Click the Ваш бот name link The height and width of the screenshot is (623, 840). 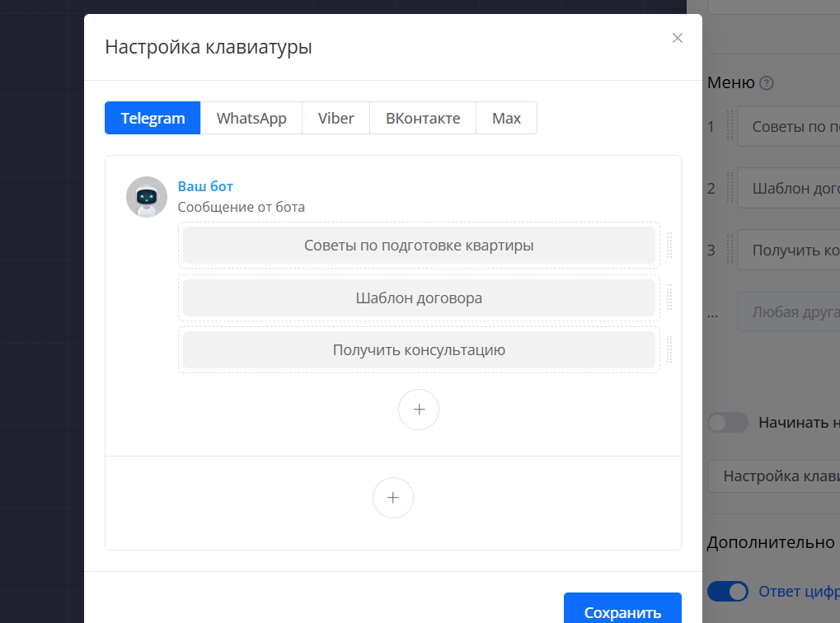coord(205,186)
